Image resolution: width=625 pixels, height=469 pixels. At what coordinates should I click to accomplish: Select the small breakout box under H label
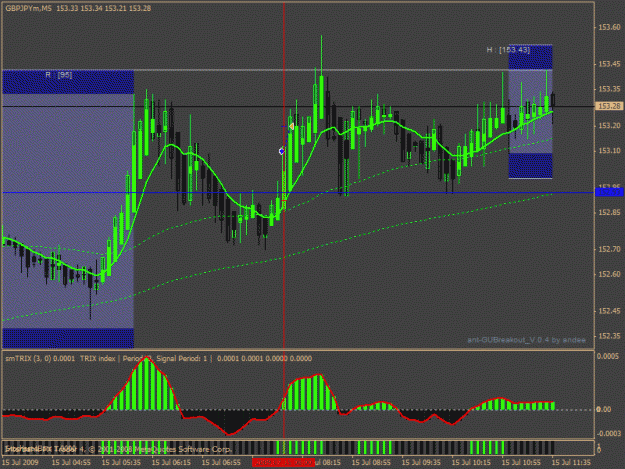coord(531,112)
